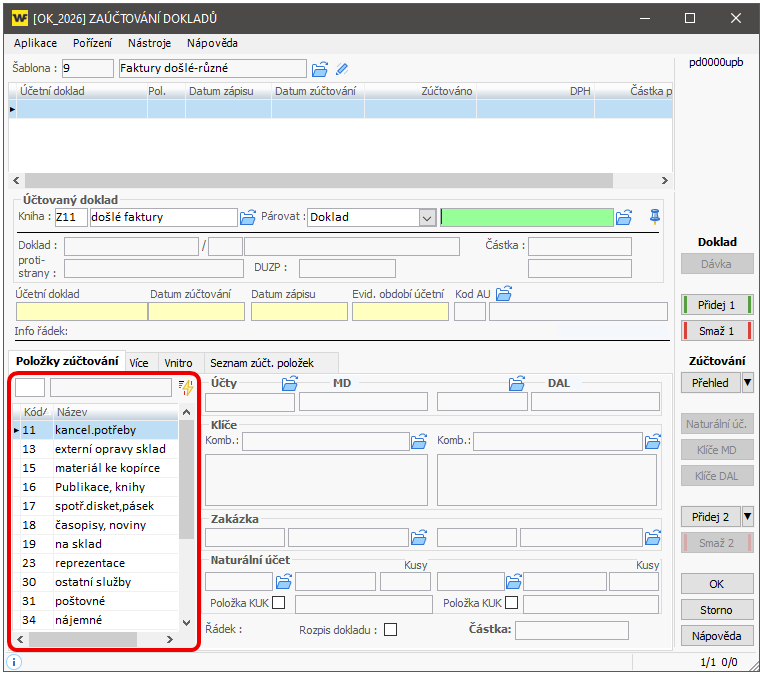Click the lightning filter icon above the item list
763x675 pixels.
[x=186, y=387]
